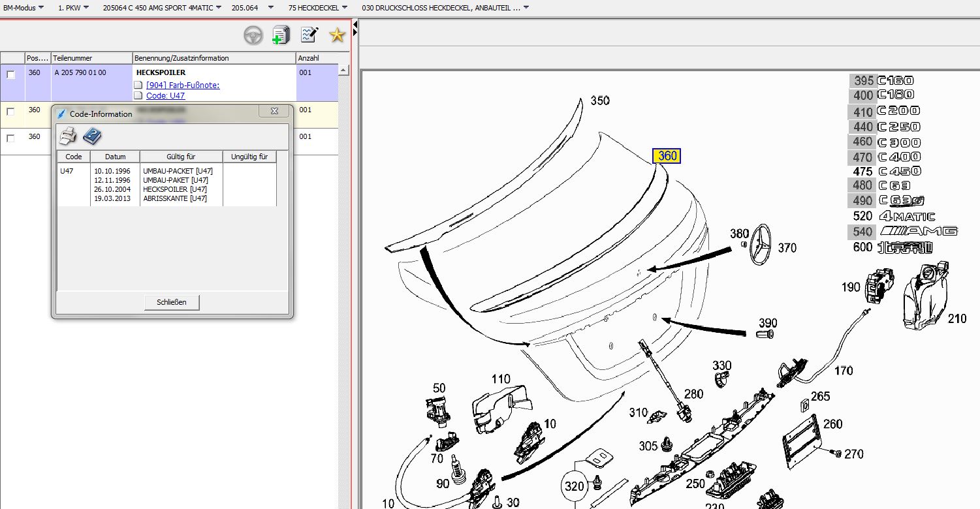Click the Ungültig für column header
This screenshot has width=980, height=509.
pyautogui.click(x=249, y=157)
